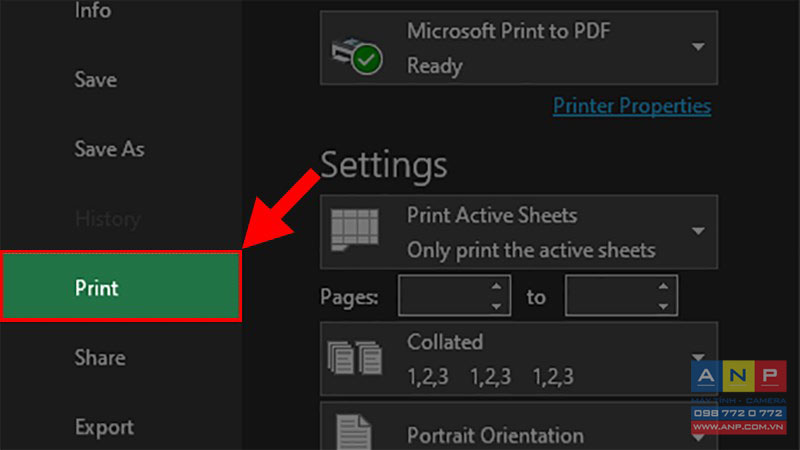Open the Microsoft Print to PDF printer dropdown
800x450 pixels.
point(518,48)
